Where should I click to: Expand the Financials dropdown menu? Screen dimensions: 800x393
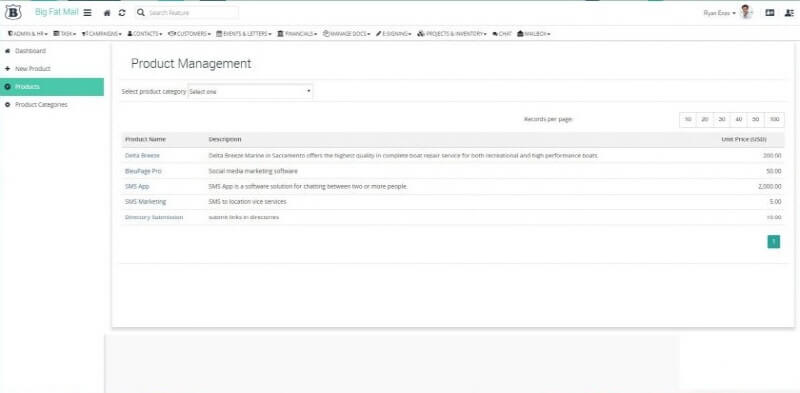click(297, 34)
